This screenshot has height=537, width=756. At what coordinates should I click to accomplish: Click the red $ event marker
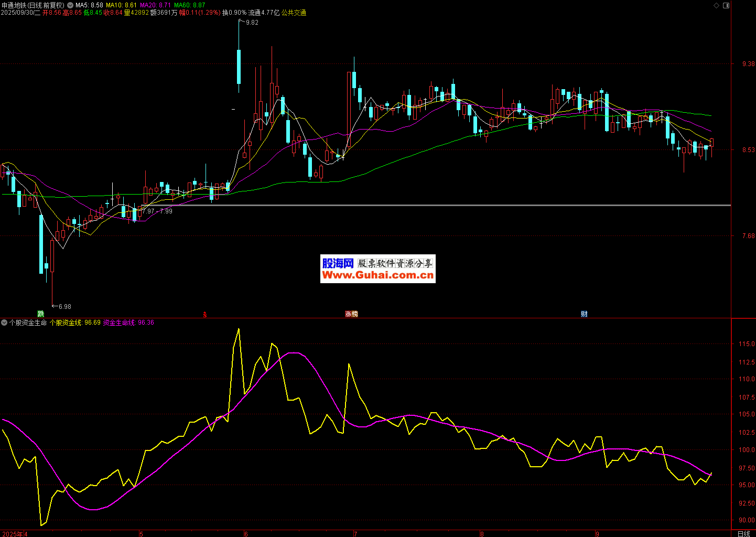(x=205, y=315)
